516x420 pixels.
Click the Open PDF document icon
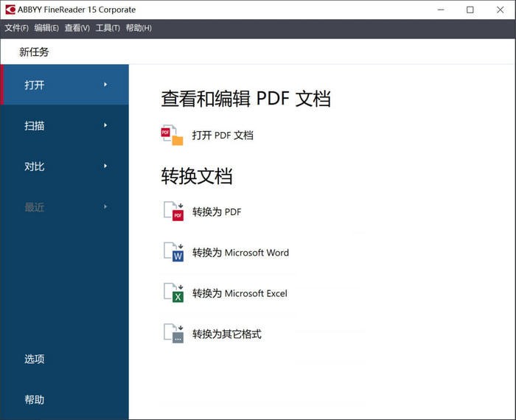172,135
